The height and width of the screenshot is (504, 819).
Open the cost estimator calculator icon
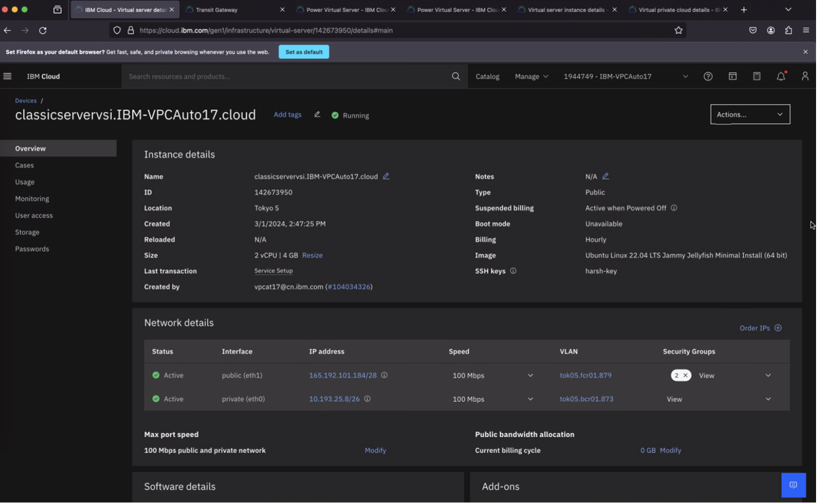point(756,76)
